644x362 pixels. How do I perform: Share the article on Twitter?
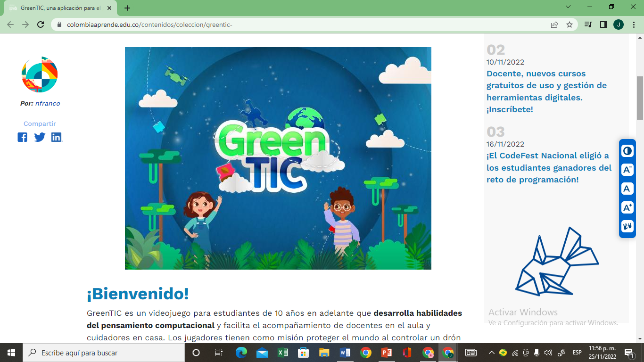(40, 137)
